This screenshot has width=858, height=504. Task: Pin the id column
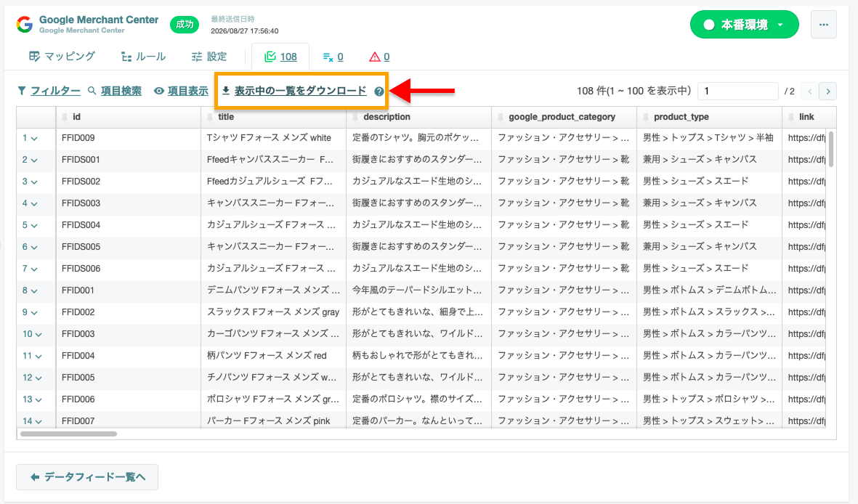click(x=65, y=117)
